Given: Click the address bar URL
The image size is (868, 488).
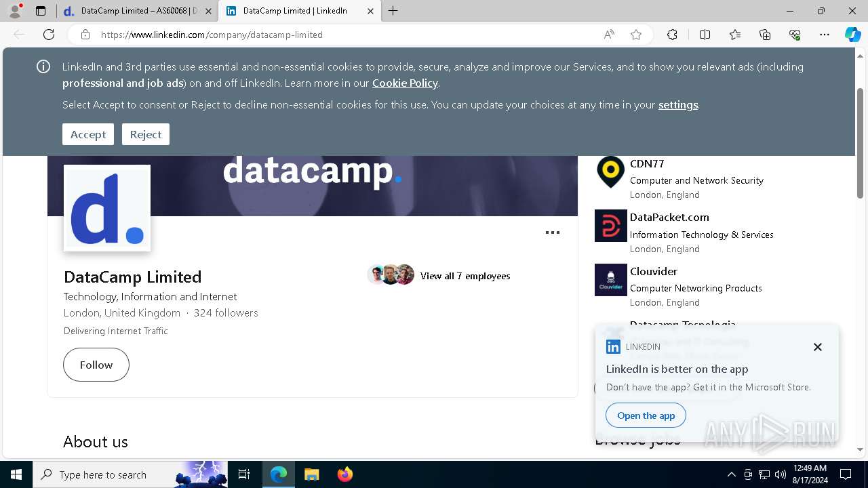Looking at the screenshot, I should (x=212, y=35).
